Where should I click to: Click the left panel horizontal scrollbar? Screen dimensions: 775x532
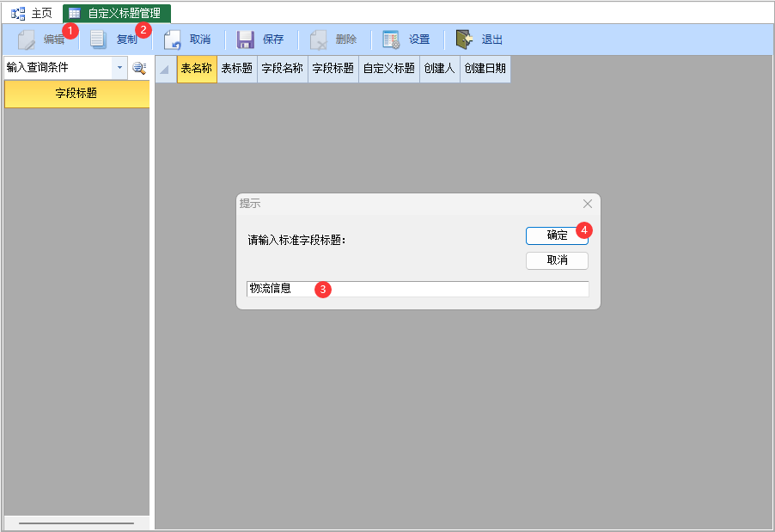pos(76,523)
